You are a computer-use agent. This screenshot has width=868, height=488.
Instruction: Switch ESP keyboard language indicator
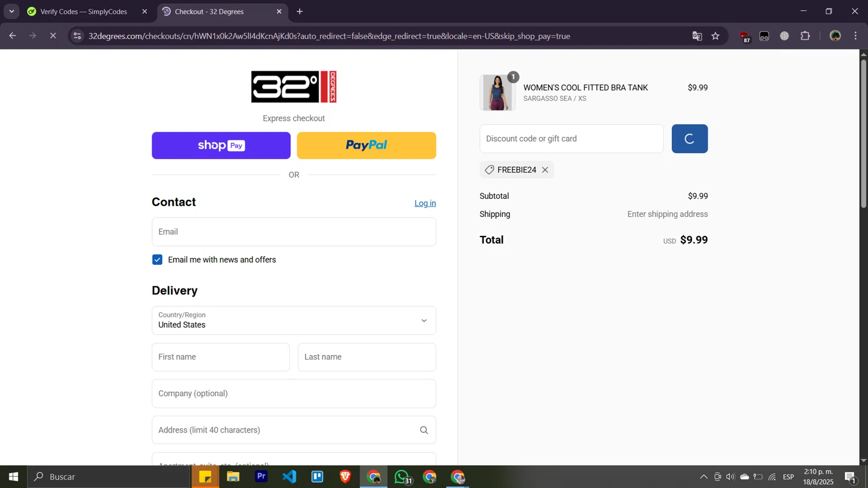click(789, 477)
